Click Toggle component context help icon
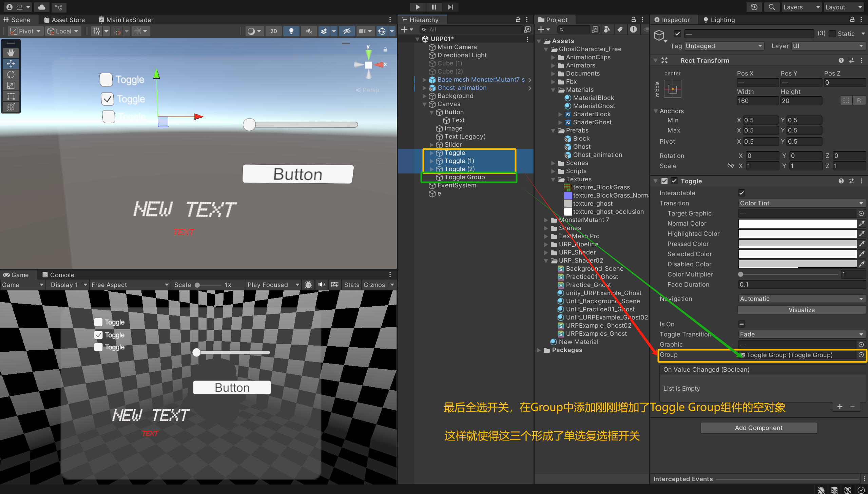868x494 pixels. pos(841,181)
